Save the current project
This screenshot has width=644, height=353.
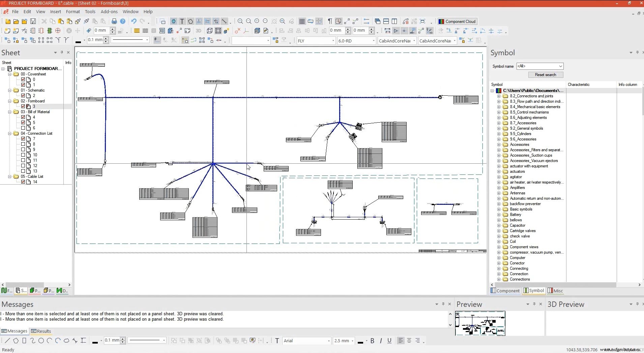tap(33, 21)
